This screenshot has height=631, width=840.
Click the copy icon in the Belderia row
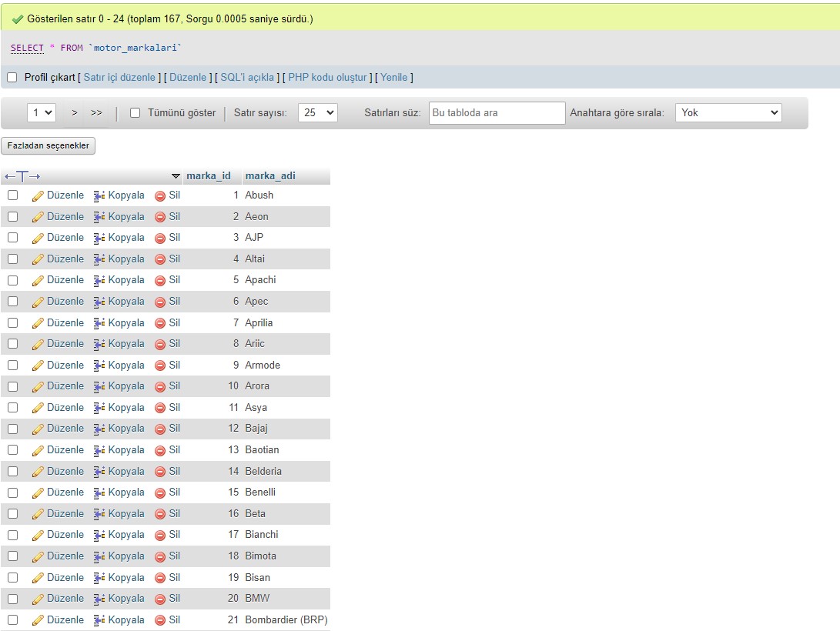[x=99, y=472]
